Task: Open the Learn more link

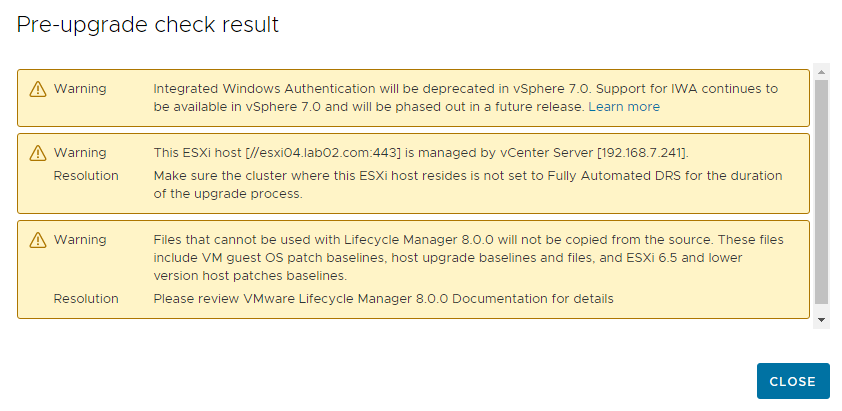Action: 624,106
